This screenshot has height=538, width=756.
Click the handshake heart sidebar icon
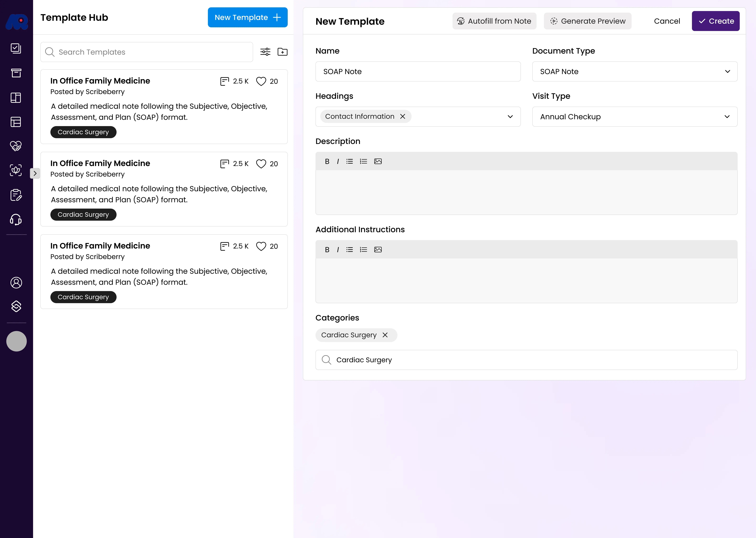pyautogui.click(x=16, y=146)
